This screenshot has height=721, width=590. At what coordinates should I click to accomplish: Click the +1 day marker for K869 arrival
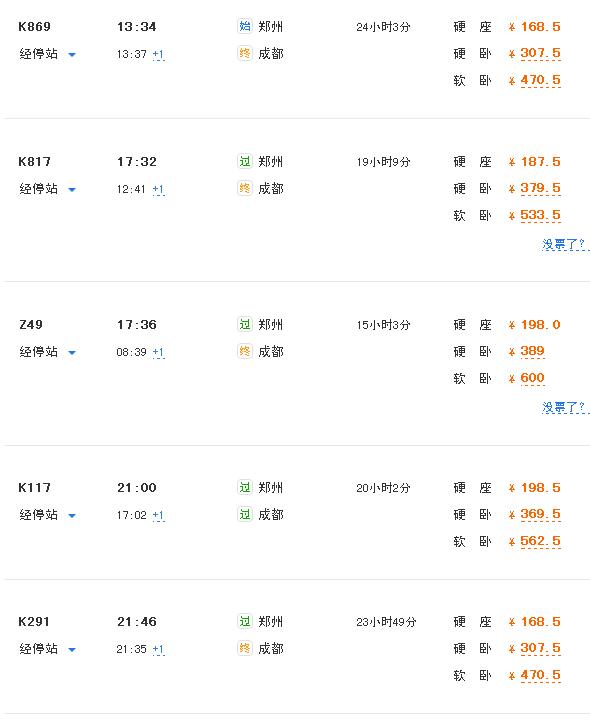[x=158, y=55]
